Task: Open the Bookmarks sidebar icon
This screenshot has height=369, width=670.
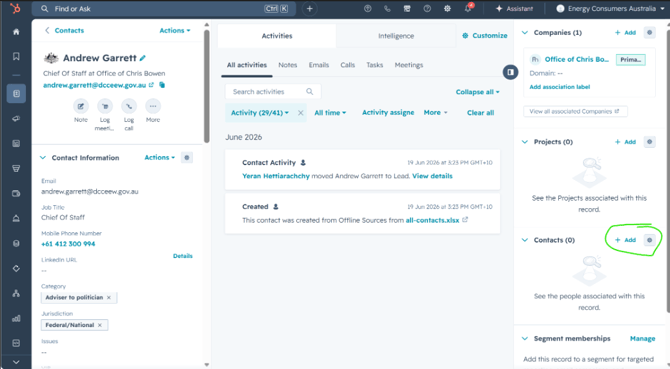Action: (16, 56)
